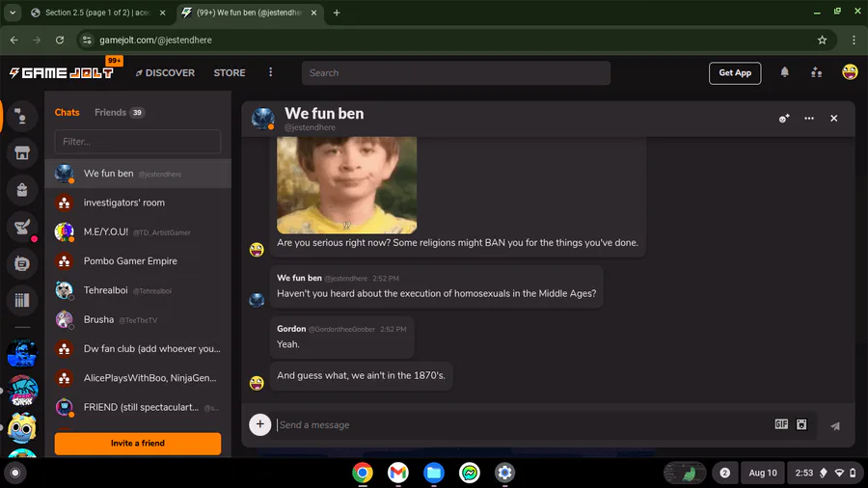Open the tab search dropdown arrow
Screen dimensions: 868x488
[x=13, y=13]
